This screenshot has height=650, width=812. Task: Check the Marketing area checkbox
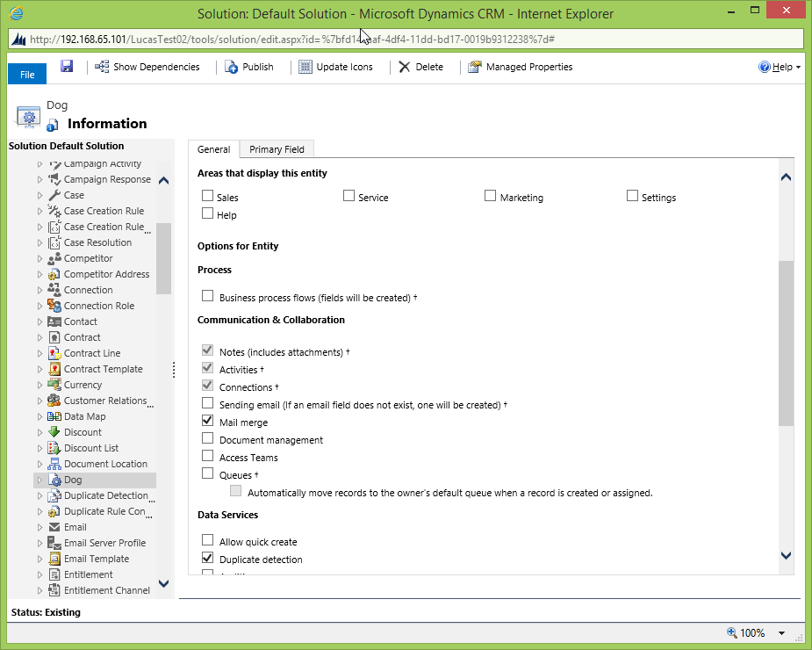(x=491, y=196)
